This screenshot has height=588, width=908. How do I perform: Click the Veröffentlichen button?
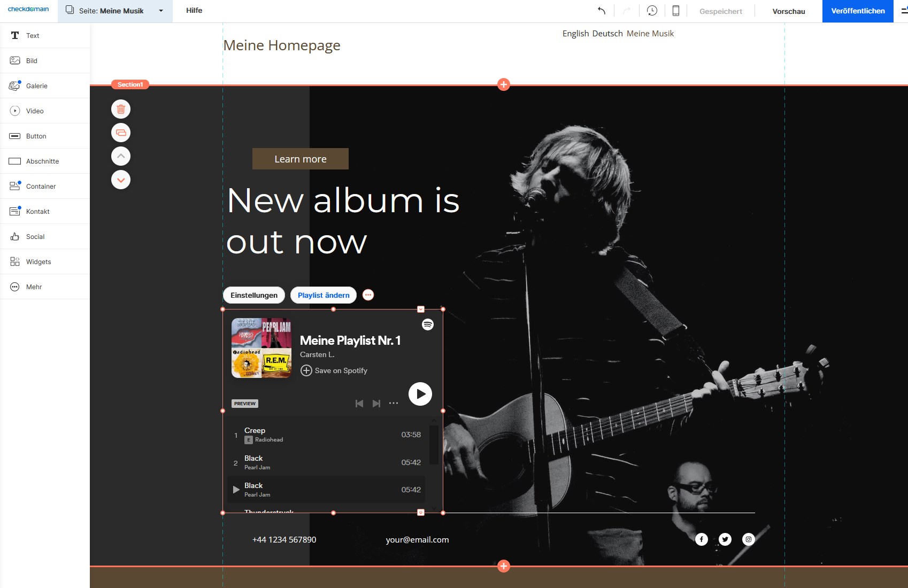coord(857,11)
